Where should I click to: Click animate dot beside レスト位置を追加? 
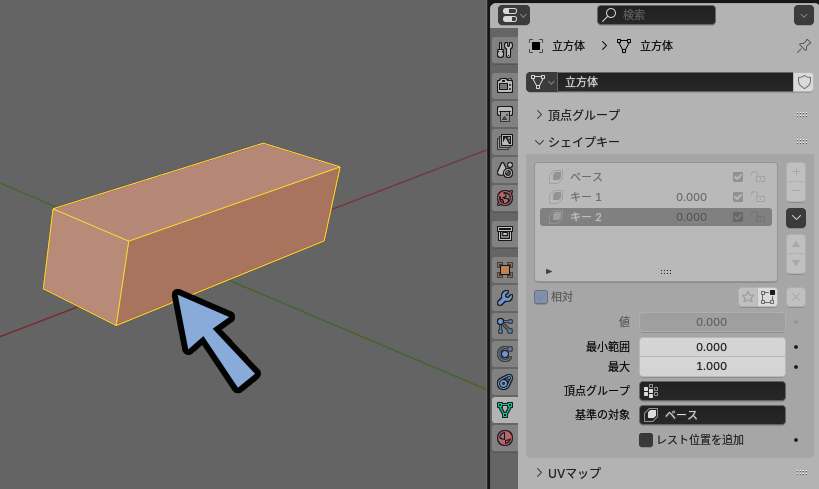click(x=796, y=440)
